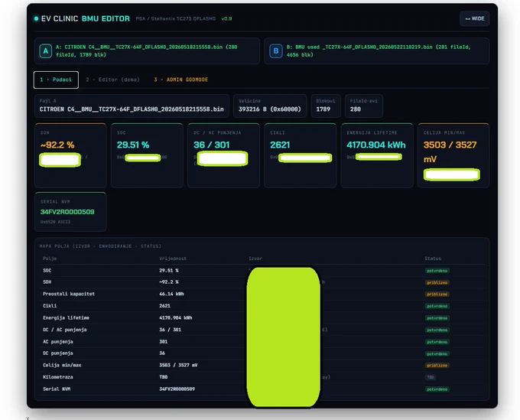Screen dimensions: 520x420
Task: Select the DC / AC punjenja '36 / 301' card
Action: 223,155
